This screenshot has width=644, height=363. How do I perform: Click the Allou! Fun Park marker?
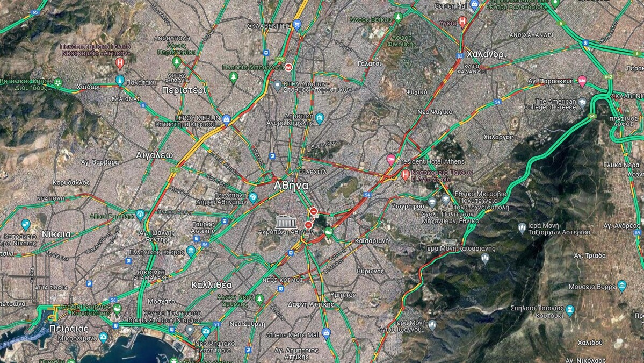(141, 214)
